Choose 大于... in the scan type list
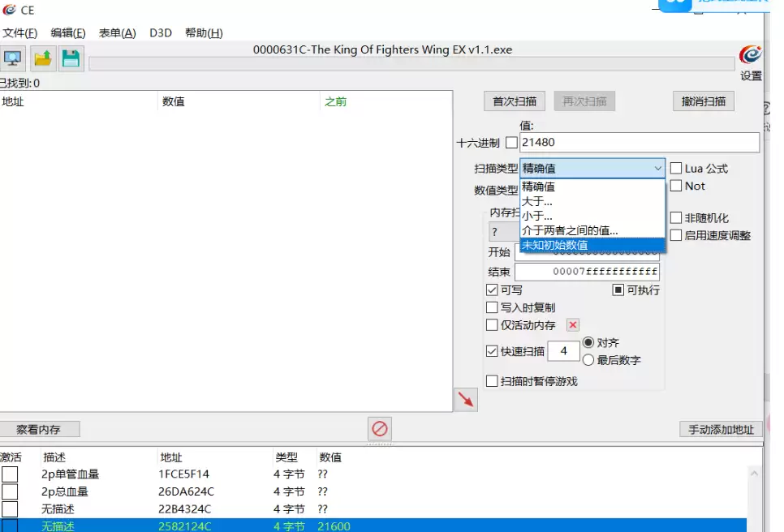 [592, 201]
